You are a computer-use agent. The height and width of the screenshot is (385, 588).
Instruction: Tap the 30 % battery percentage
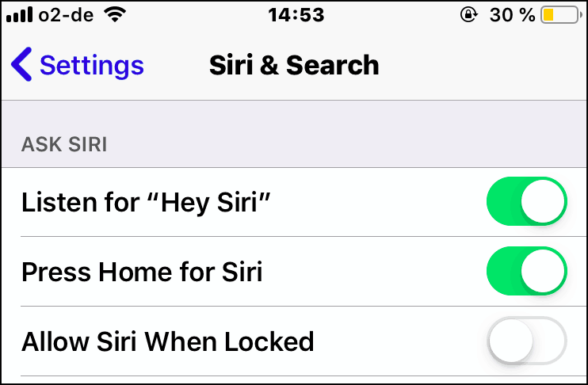pos(512,15)
